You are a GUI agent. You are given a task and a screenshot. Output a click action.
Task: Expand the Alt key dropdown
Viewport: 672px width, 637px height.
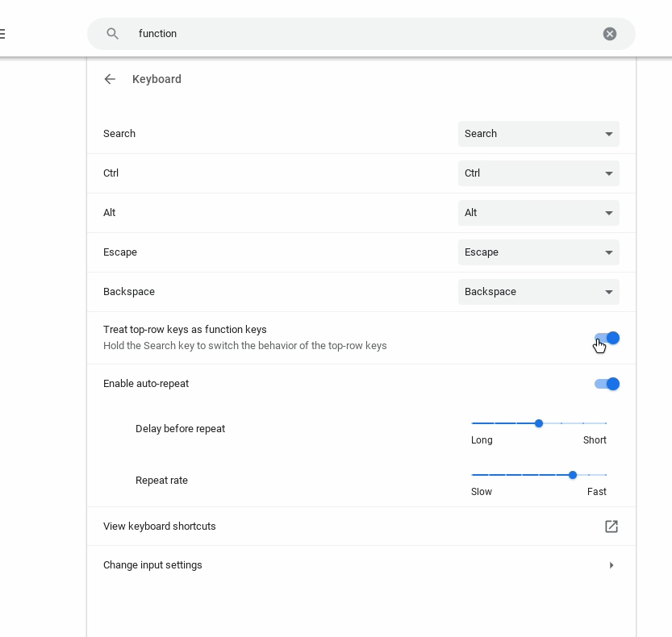pyautogui.click(x=538, y=213)
